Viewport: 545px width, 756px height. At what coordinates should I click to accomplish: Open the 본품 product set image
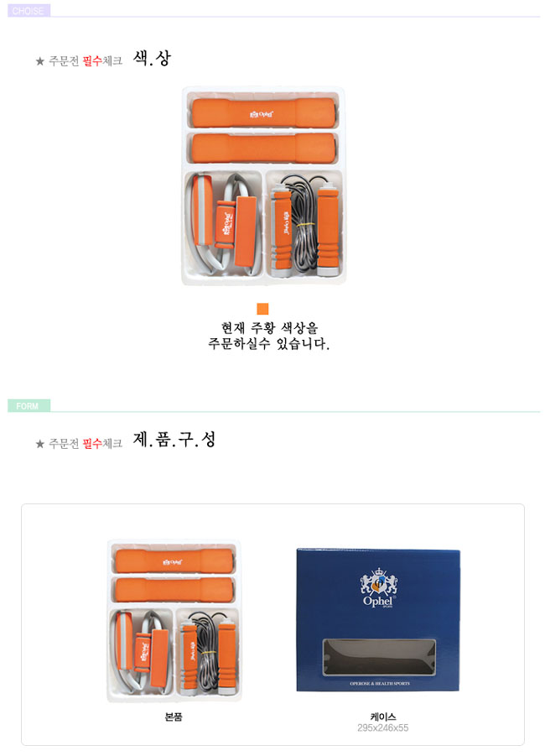pos(174,621)
